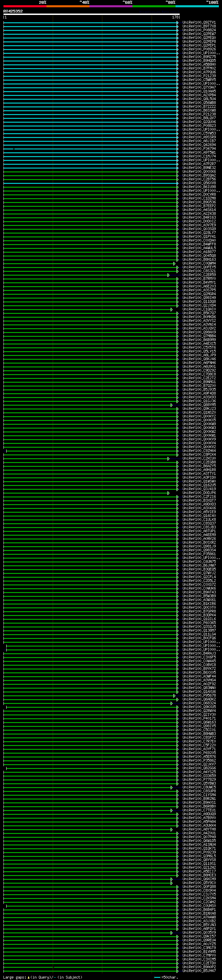Click the purple ~60% identity color segment
The width and height of the screenshot is (222, 980).
(111, 6)
